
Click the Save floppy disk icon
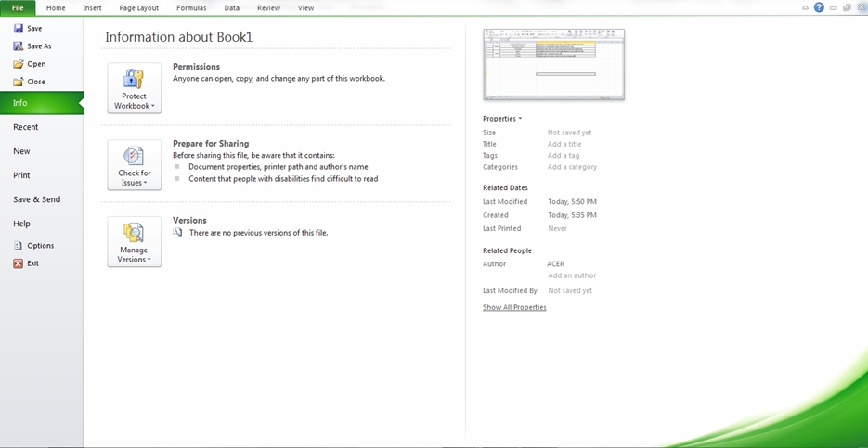(x=19, y=28)
